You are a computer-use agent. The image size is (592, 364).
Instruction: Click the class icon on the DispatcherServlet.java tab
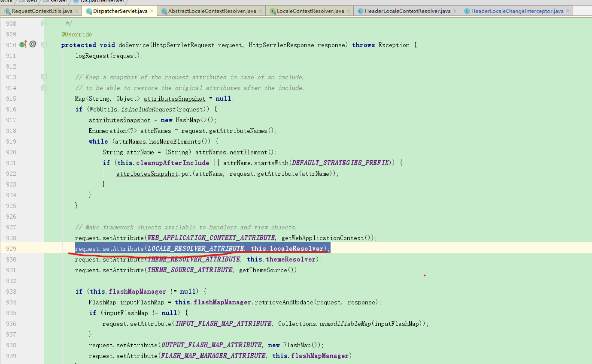89,10
